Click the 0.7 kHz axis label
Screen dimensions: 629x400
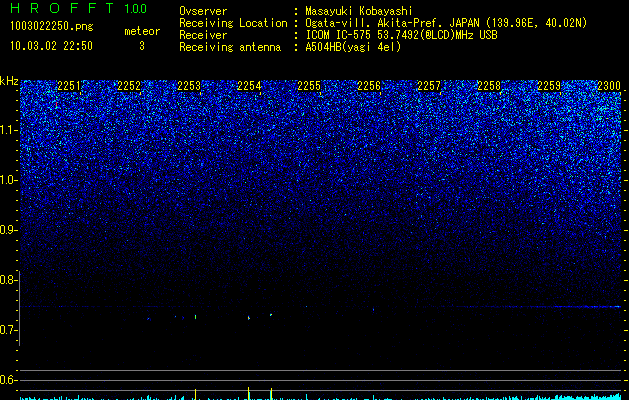tap(8, 330)
